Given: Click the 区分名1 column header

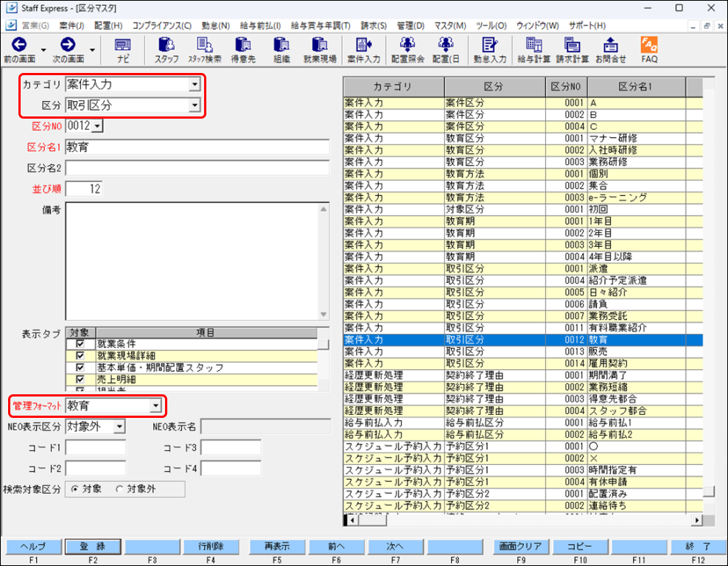Looking at the screenshot, I should 636,87.
